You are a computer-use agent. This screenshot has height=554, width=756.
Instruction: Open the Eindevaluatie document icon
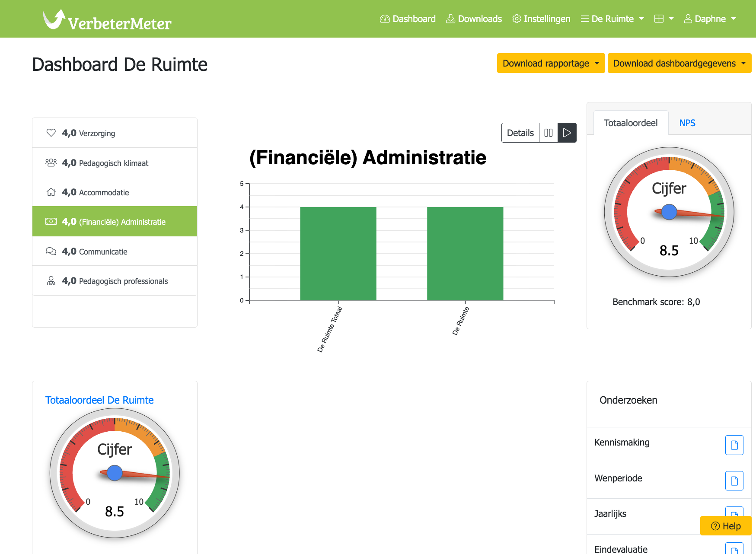734,548
